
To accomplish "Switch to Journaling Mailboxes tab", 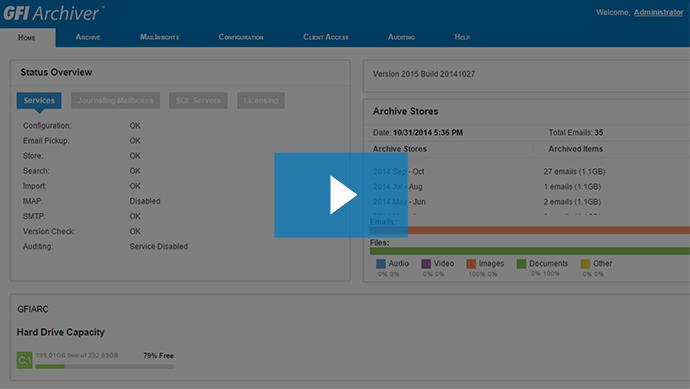I will pos(115,100).
